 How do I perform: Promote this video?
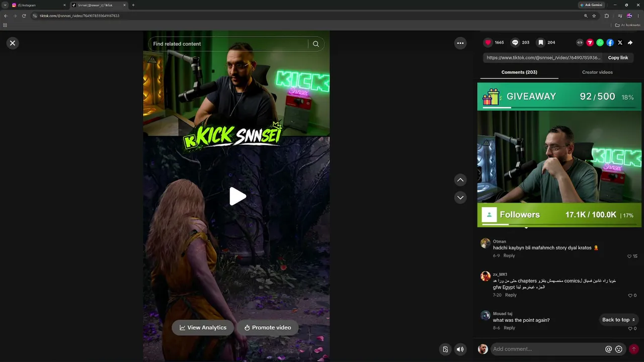pos(267,328)
